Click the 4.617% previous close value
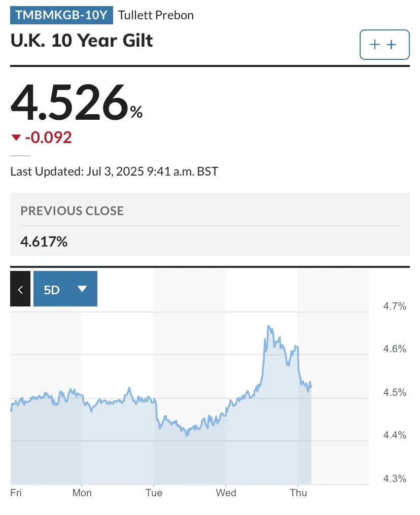 pyautogui.click(x=44, y=242)
